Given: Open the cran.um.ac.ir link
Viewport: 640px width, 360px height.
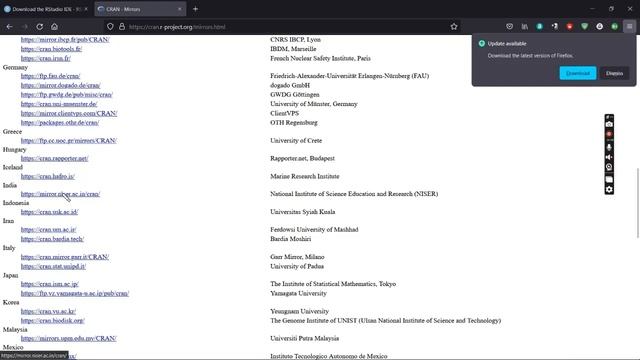Looking at the screenshot, I should [49, 230].
